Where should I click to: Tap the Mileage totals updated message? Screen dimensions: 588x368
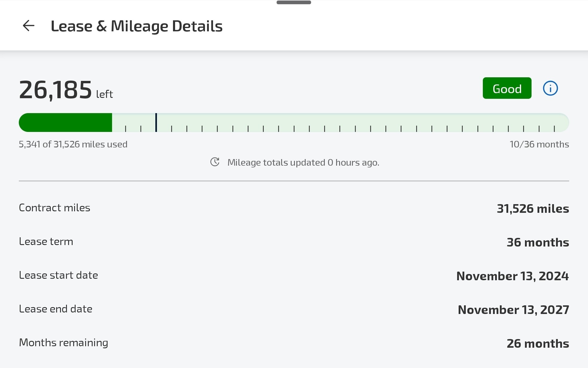(x=303, y=163)
